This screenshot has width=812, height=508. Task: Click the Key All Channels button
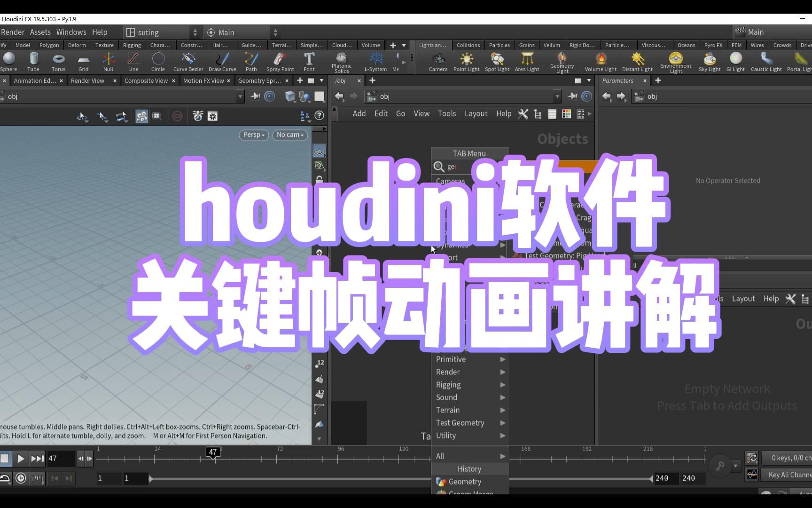(x=788, y=475)
